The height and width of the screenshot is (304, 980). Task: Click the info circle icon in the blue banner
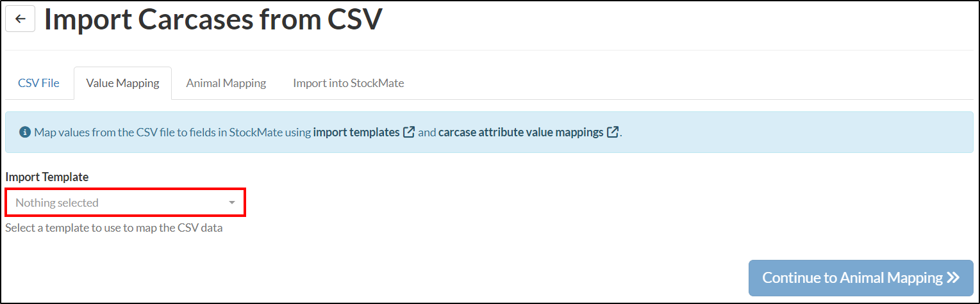(25, 132)
